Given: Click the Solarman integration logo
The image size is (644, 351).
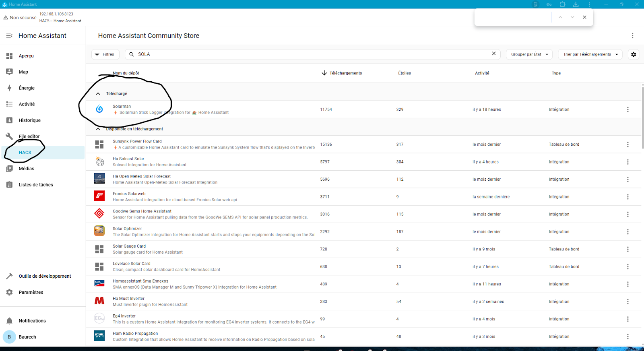Looking at the screenshot, I should (99, 109).
